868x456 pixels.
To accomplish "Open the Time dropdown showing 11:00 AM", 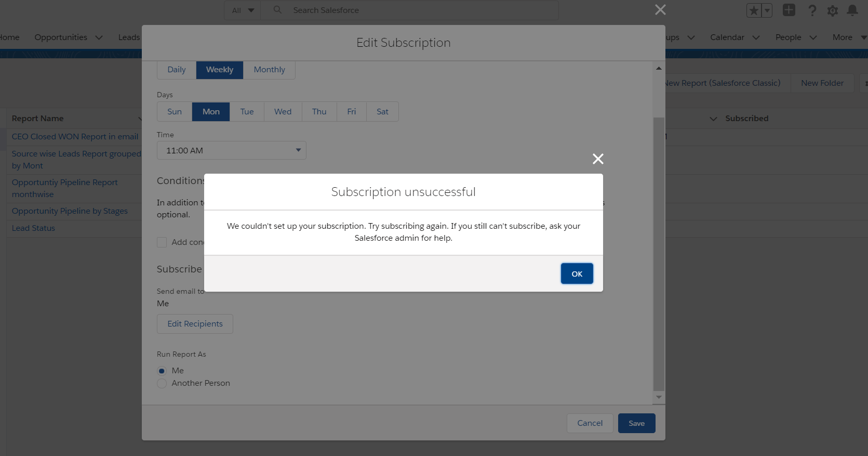I will point(231,150).
